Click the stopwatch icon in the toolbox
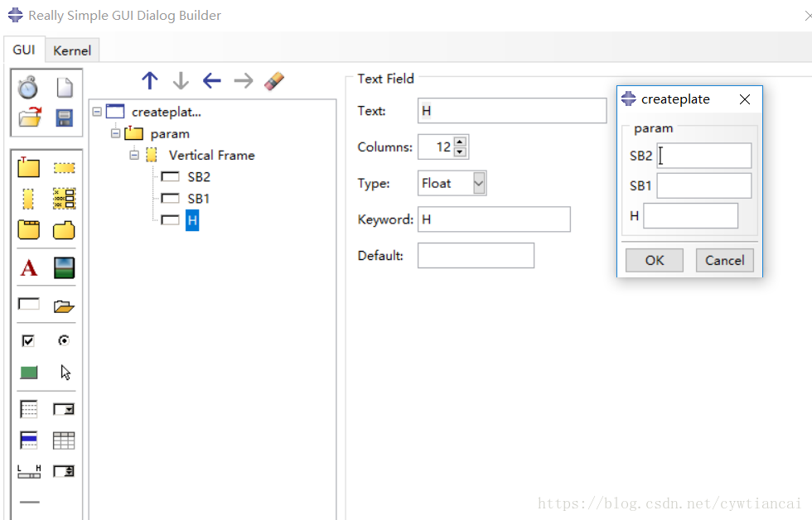The image size is (812, 520). 28,88
